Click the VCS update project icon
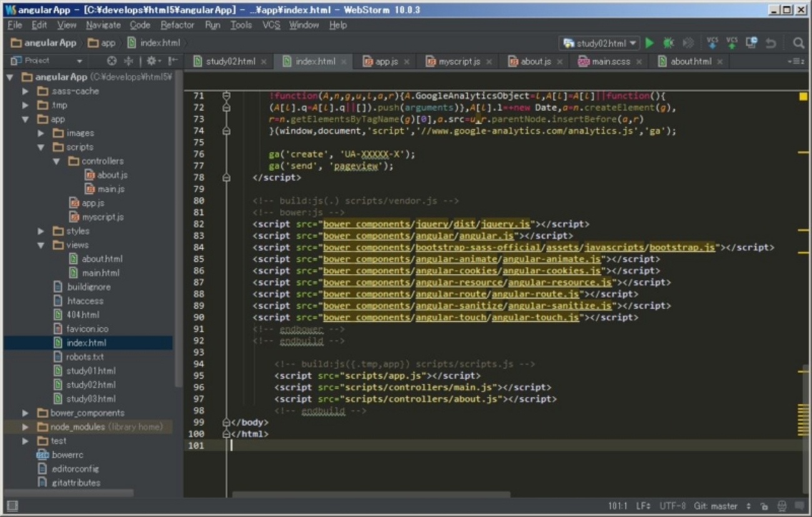Screen dimensions: 812x517 [712, 43]
